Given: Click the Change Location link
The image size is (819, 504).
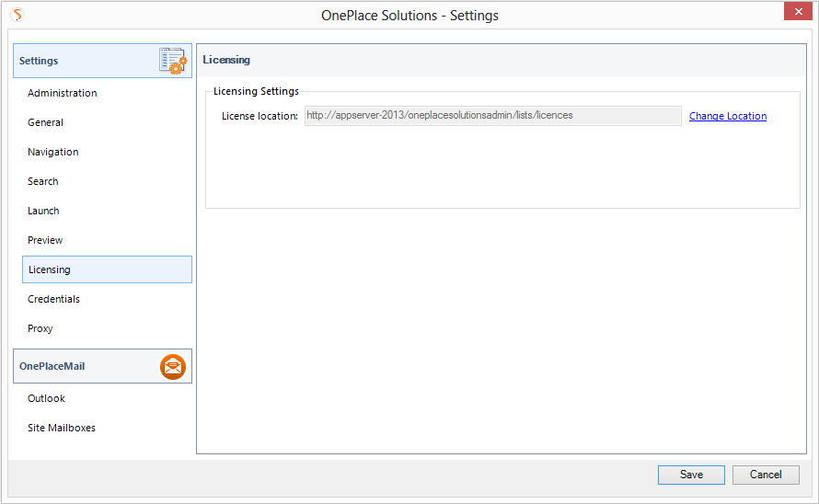Looking at the screenshot, I should (727, 116).
